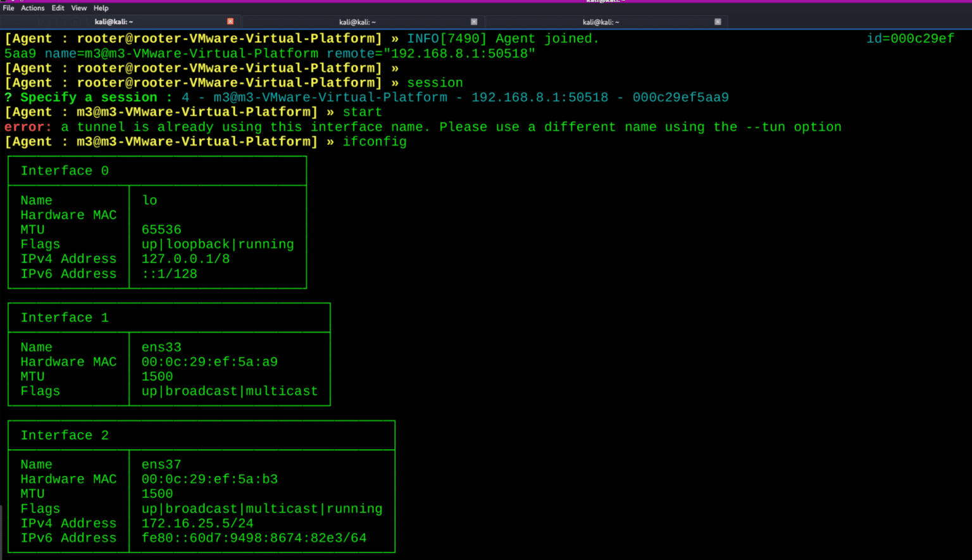
Task: Switch to the rightmost kali@kali terminal tab
Action: coord(601,21)
